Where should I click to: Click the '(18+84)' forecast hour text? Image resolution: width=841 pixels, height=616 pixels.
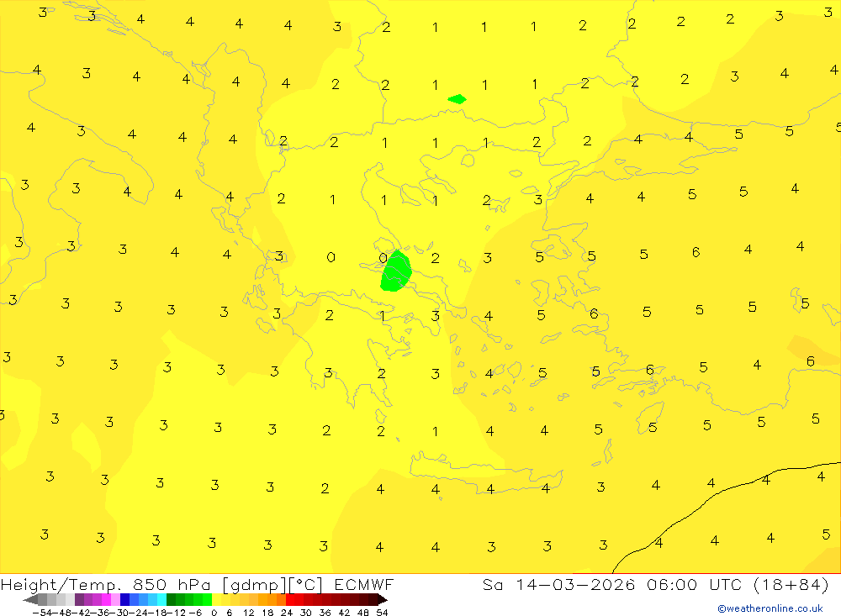point(791,585)
